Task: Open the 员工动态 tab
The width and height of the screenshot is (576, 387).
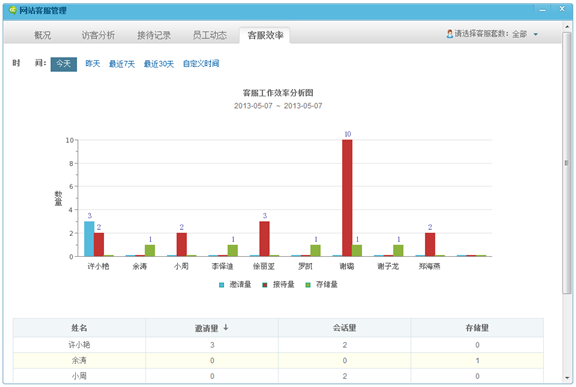Action: point(210,35)
